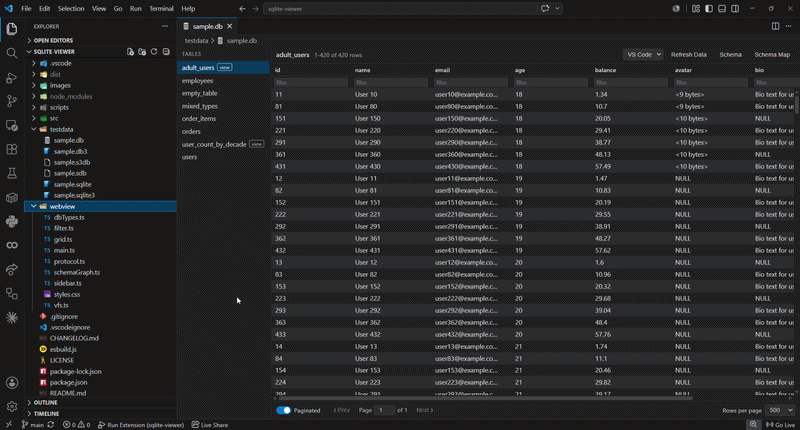
Task: Expand the scripts folder
Action: click(59, 107)
